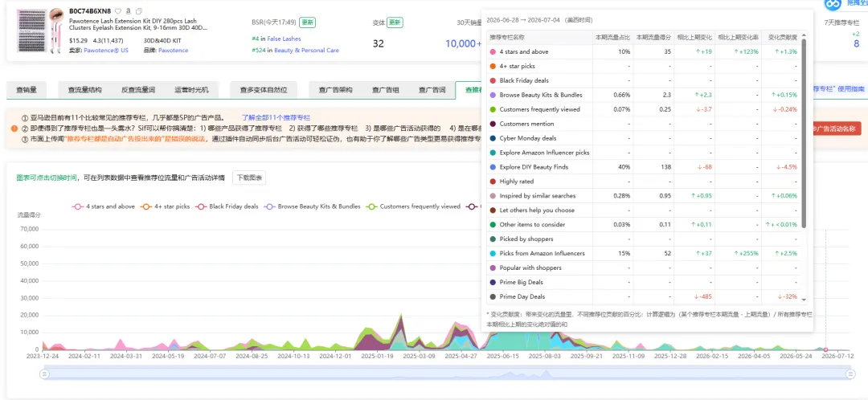
Task: Toggle 'Customers frequently viewed' legend series
Action: pos(413,206)
